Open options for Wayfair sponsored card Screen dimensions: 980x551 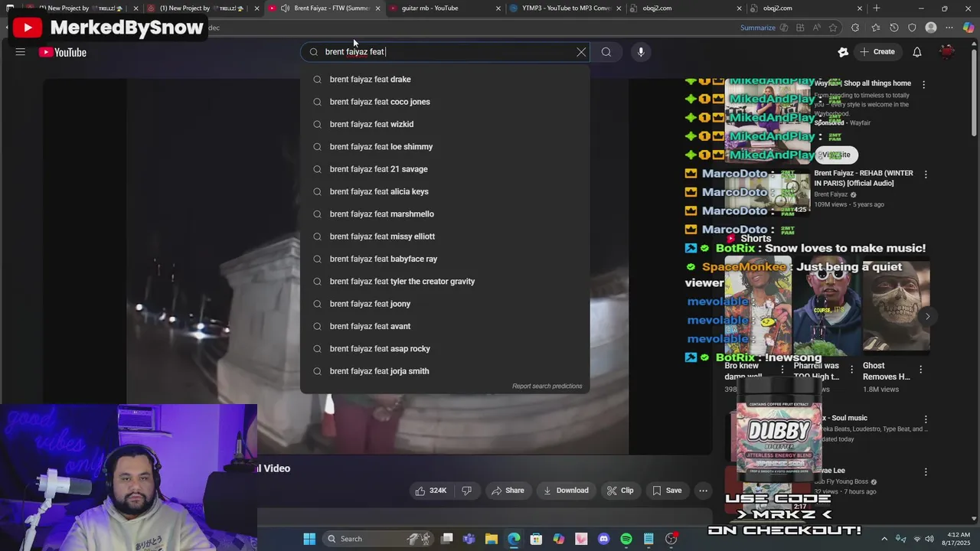[x=923, y=85]
